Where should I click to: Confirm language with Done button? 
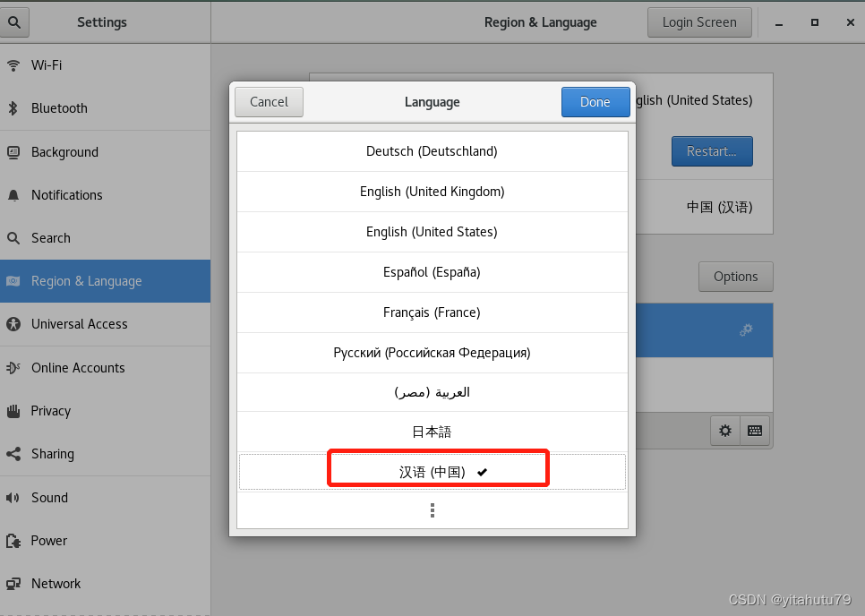595,102
